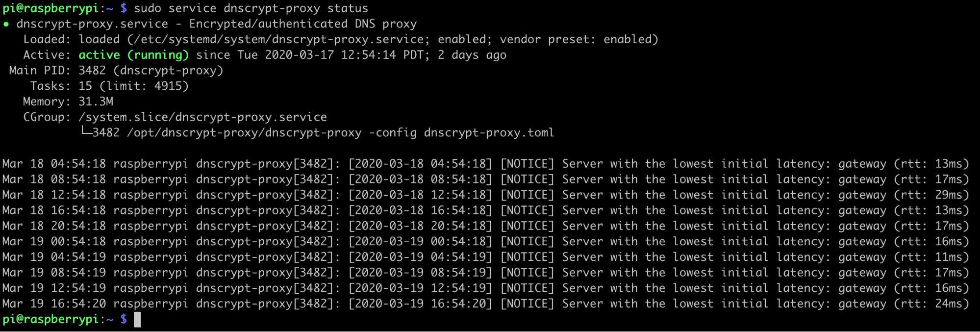Screen dimensions: 980x332
Task: Click the log line with rtt: 24ms
Action: tap(486, 304)
